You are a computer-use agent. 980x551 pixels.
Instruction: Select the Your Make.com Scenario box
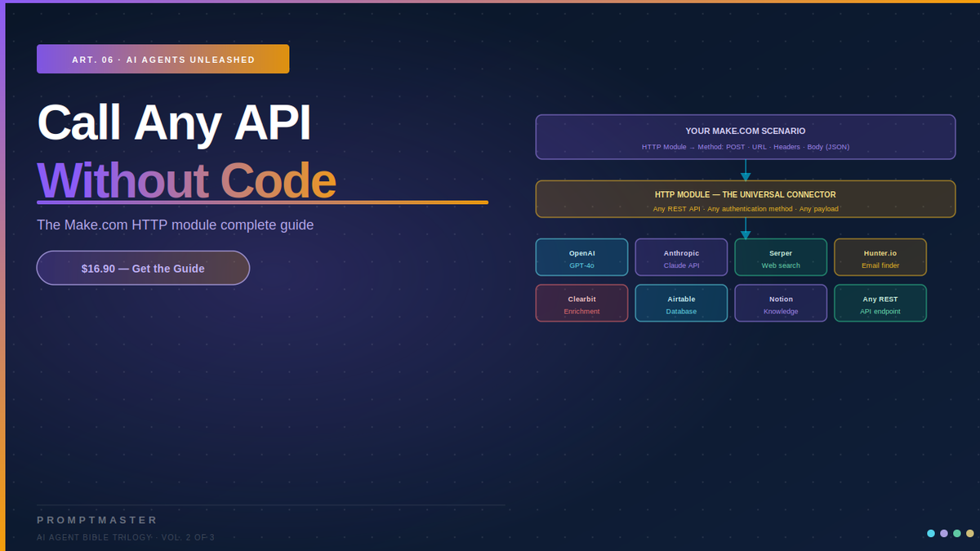pos(746,137)
